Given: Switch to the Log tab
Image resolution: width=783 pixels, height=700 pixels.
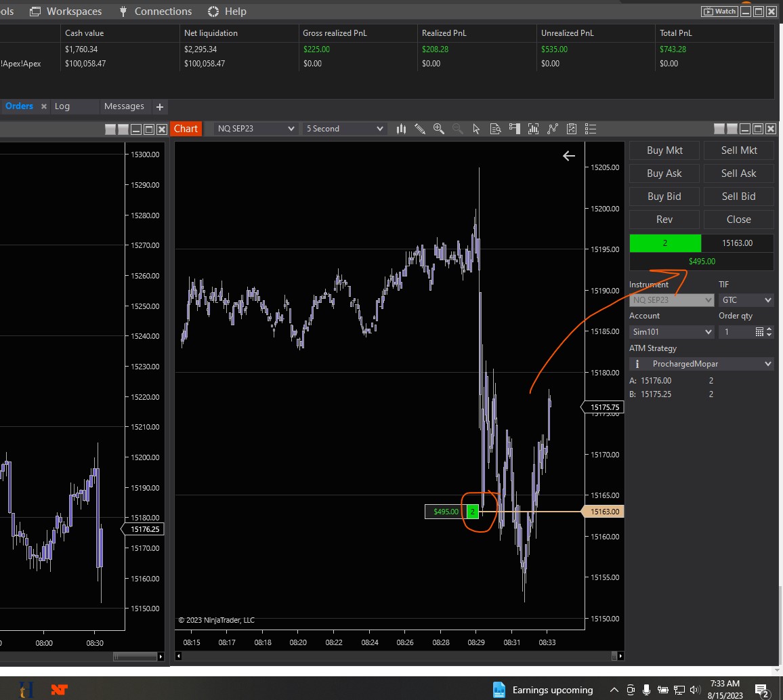Looking at the screenshot, I should [x=62, y=106].
